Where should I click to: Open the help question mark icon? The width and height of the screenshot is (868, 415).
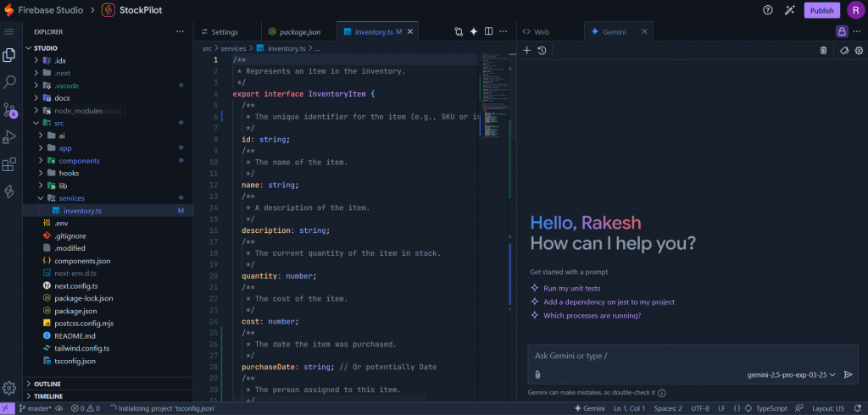pos(768,10)
